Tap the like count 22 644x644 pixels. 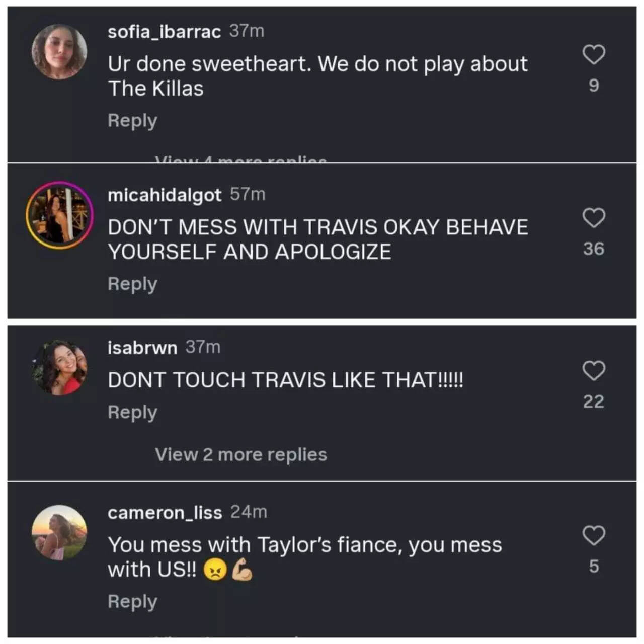tap(594, 401)
